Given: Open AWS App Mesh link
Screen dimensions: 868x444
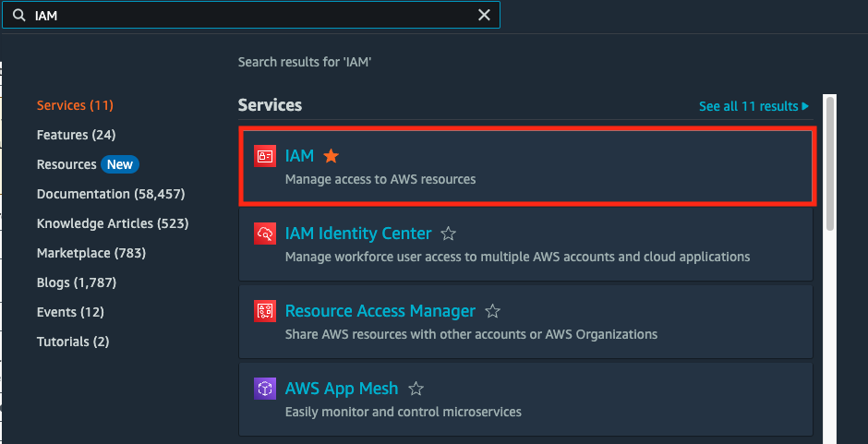Looking at the screenshot, I should tap(342, 389).
